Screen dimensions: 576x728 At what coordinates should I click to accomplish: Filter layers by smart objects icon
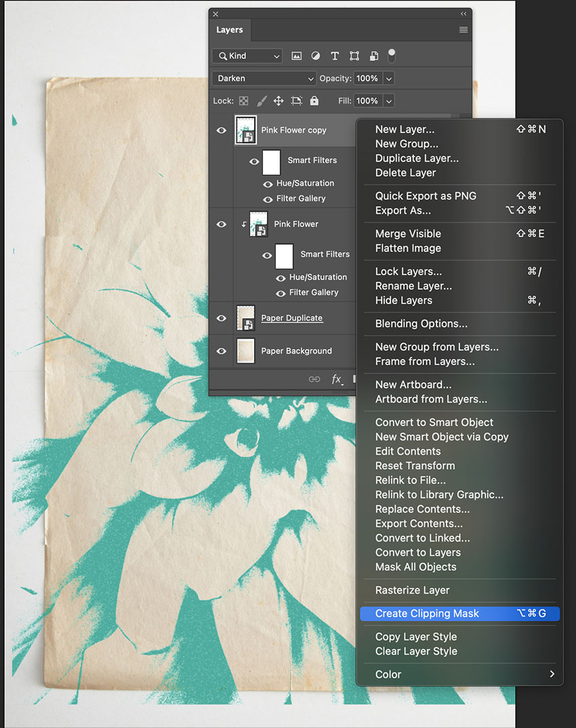coord(373,56)
